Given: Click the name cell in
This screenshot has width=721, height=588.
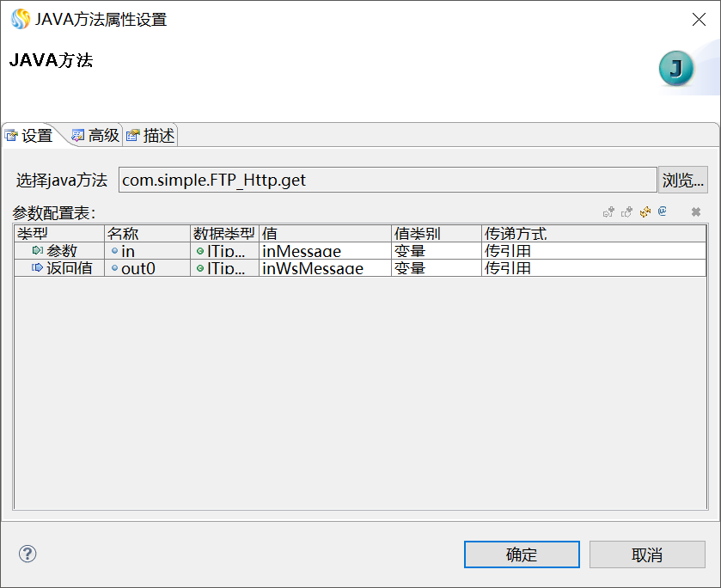Looking at the screenshot, I should (x=148, y=251).
